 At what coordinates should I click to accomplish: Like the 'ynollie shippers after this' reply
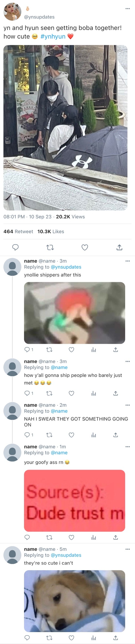[71, 349]
